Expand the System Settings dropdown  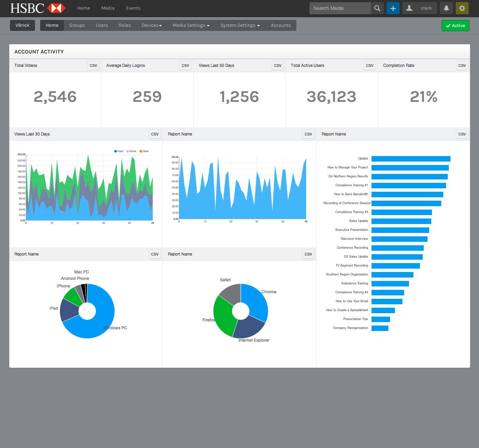pyautogui.click(x=240, y=25)
